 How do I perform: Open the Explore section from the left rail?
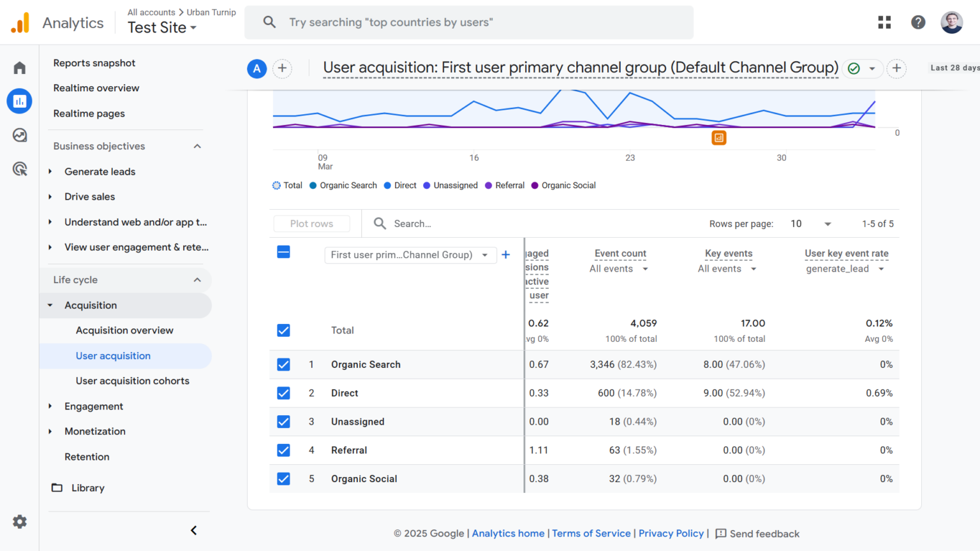19,135
